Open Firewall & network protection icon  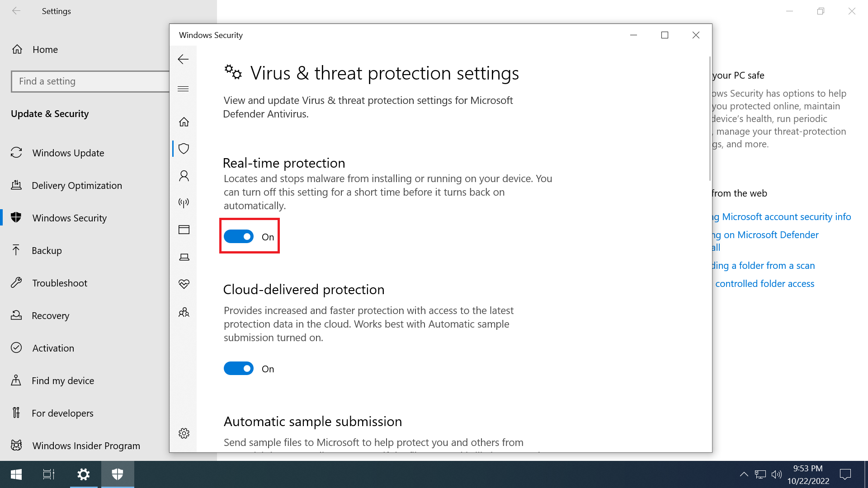tap(184, 202)
